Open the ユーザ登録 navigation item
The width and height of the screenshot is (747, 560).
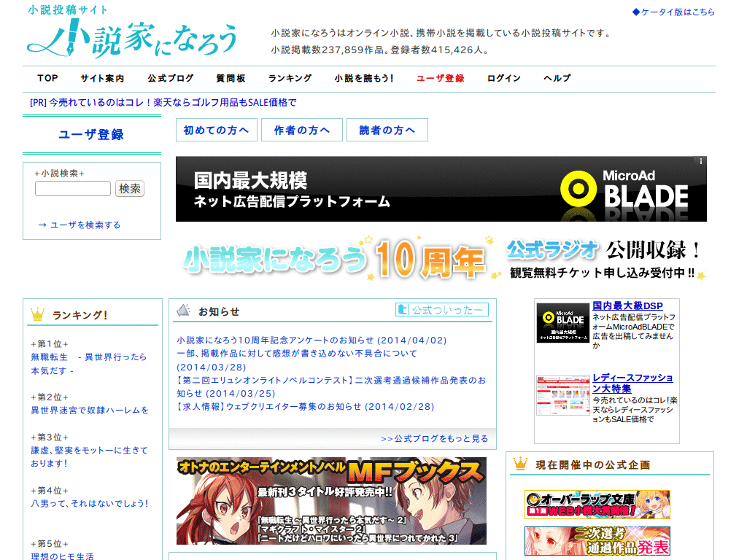439,78
